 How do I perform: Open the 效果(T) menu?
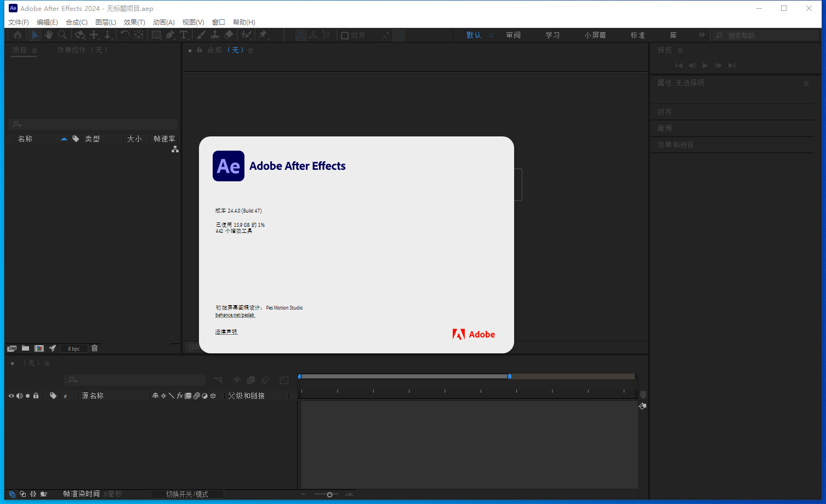pyautogui.click(x=134, y=22)
